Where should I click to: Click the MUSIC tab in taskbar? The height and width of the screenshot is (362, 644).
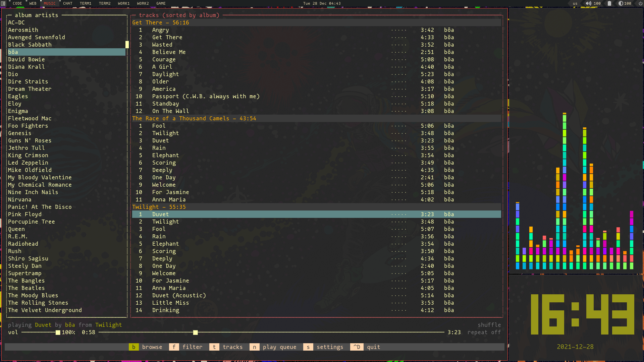(50, 3)
